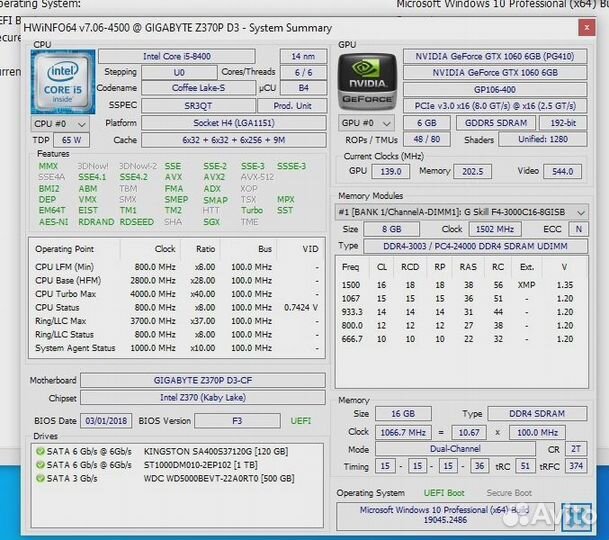Click the GDDR5 SDRAM memory type field

click(x=496, y=123)
